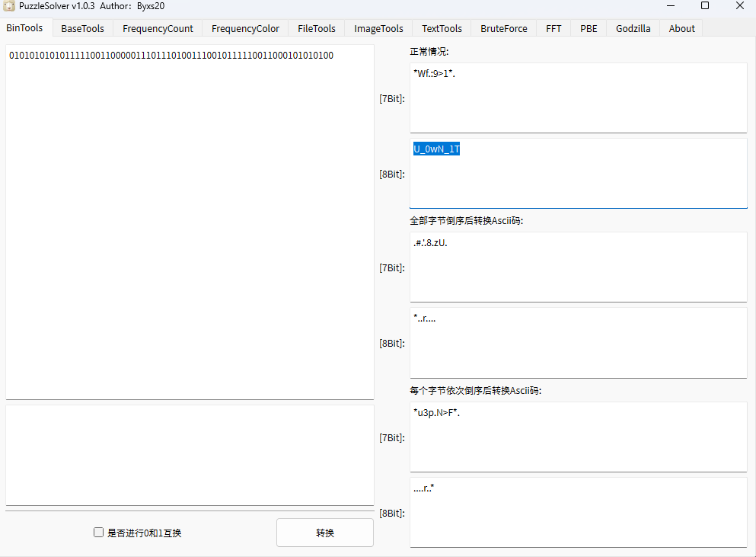Open the FFT tab

pyautogui.click(x=553, y=28)
